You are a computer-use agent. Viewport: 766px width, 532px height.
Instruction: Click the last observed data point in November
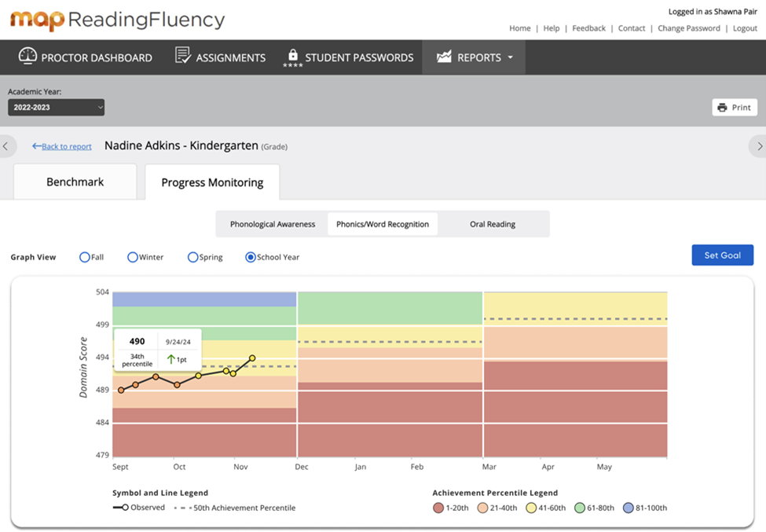tap(252, 358)
